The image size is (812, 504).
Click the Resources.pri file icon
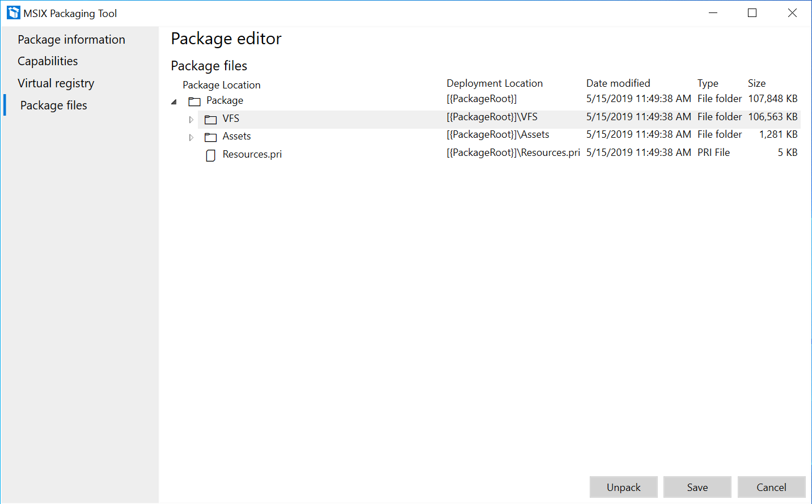click(x=210, y=155)
